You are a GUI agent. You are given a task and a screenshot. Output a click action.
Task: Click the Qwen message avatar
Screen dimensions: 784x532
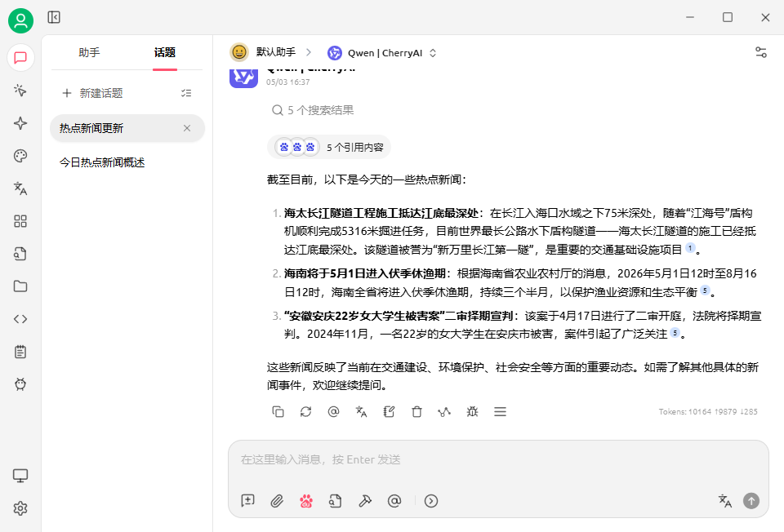coord(243,78)
